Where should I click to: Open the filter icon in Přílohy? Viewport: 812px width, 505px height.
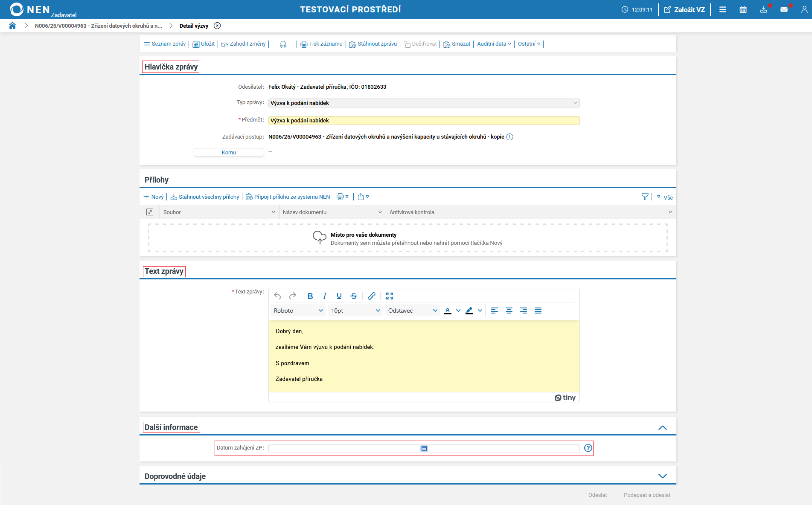click(x=645, y=197)
